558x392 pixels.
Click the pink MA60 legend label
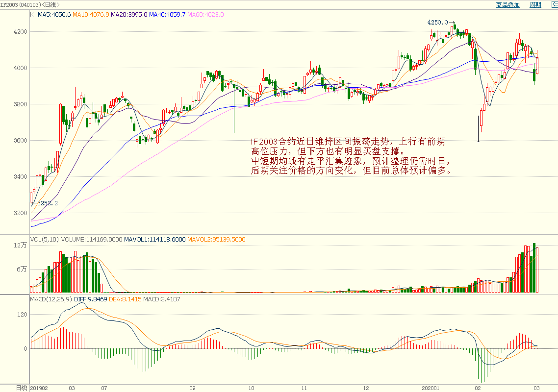[205, 15]
